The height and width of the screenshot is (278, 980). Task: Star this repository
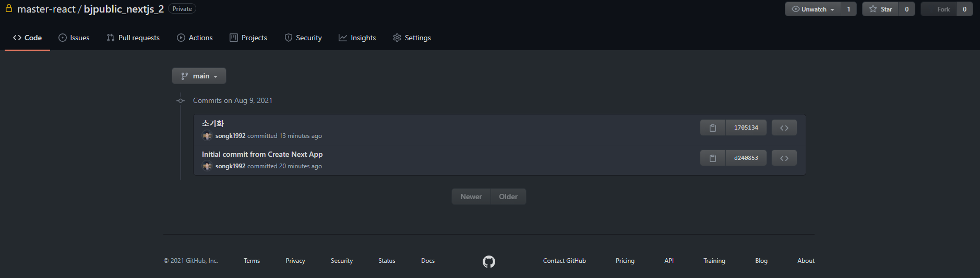coord(880,9)
